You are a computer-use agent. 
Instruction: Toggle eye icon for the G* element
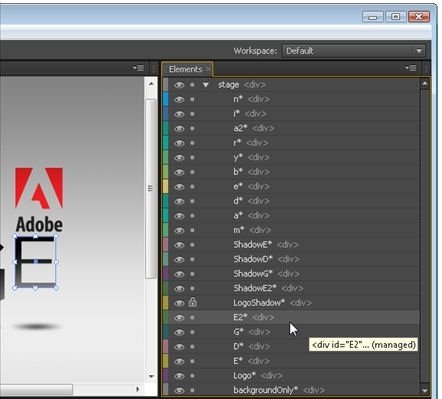tap(179, 332)
